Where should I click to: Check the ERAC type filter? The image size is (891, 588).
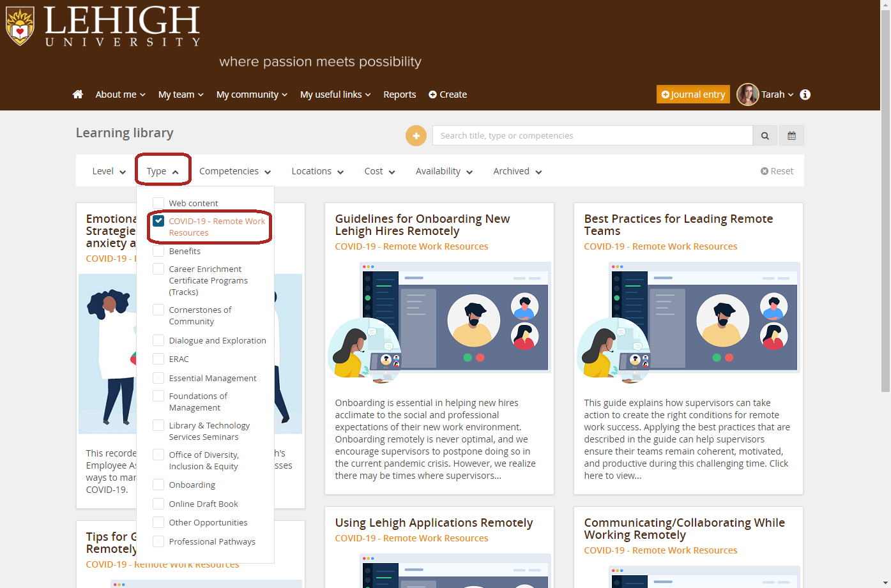tap(158, 359)
